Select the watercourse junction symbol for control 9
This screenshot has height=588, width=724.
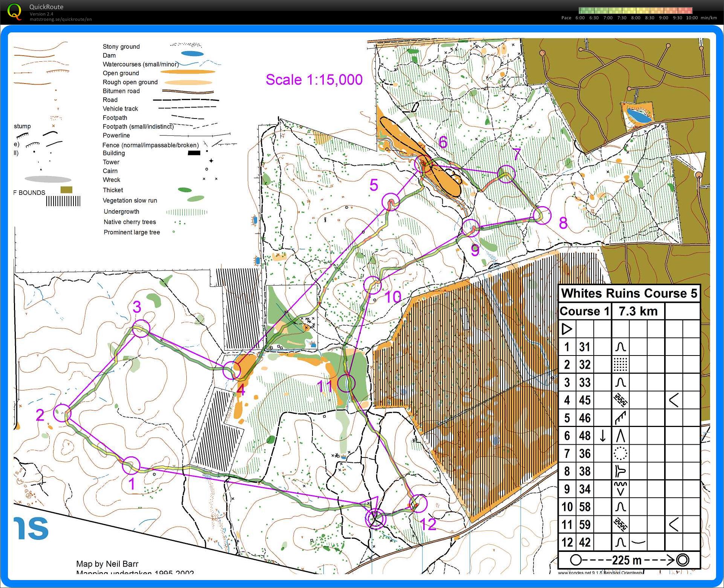pos(620,489)
